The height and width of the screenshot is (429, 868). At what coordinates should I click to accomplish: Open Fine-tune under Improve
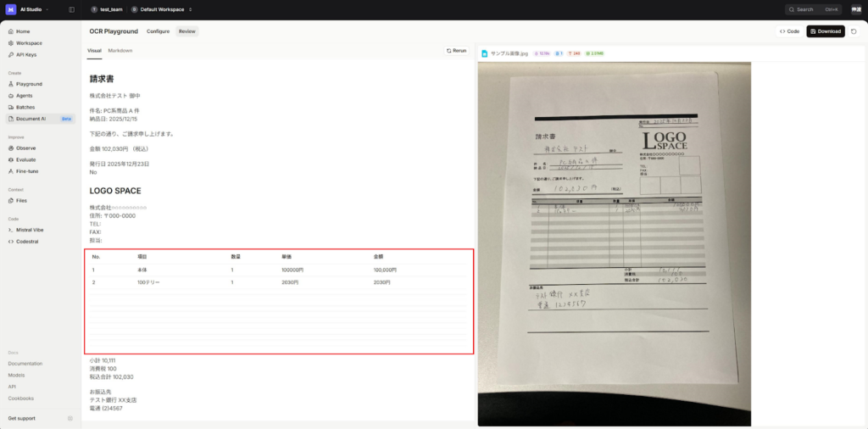coord(26,171)
